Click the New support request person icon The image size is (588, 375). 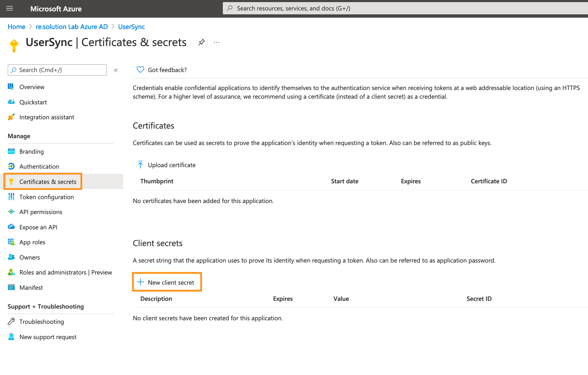[11, 337]
